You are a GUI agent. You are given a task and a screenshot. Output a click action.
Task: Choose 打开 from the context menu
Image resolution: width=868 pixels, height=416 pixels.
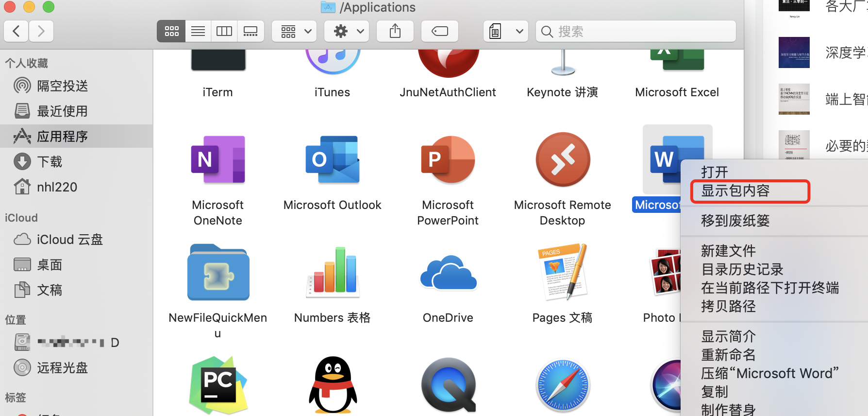point(774,172)
